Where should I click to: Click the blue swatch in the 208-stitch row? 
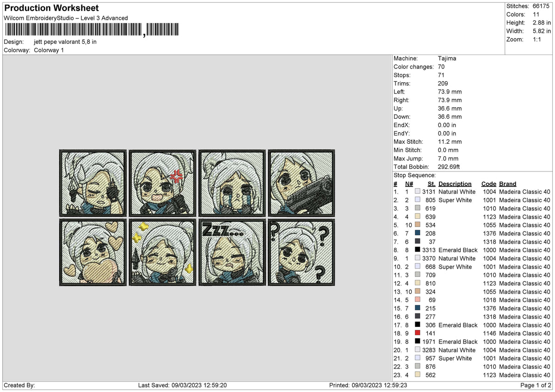[x=418, y=233]
